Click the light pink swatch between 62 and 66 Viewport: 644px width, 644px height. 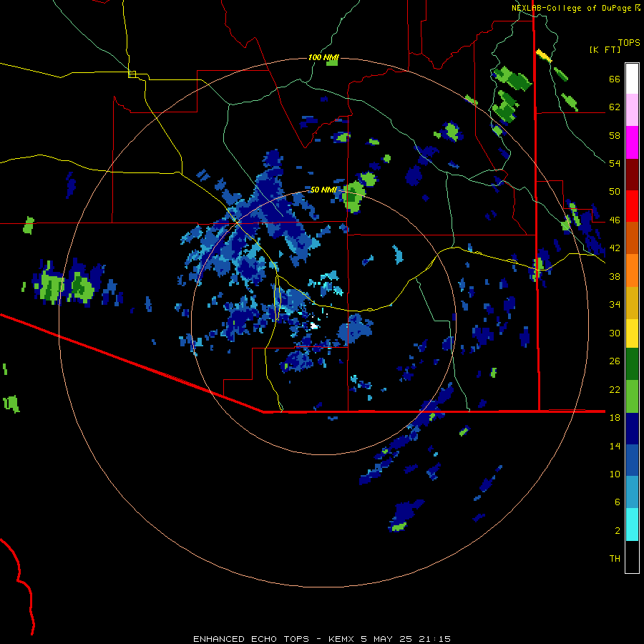coord(632,109)
